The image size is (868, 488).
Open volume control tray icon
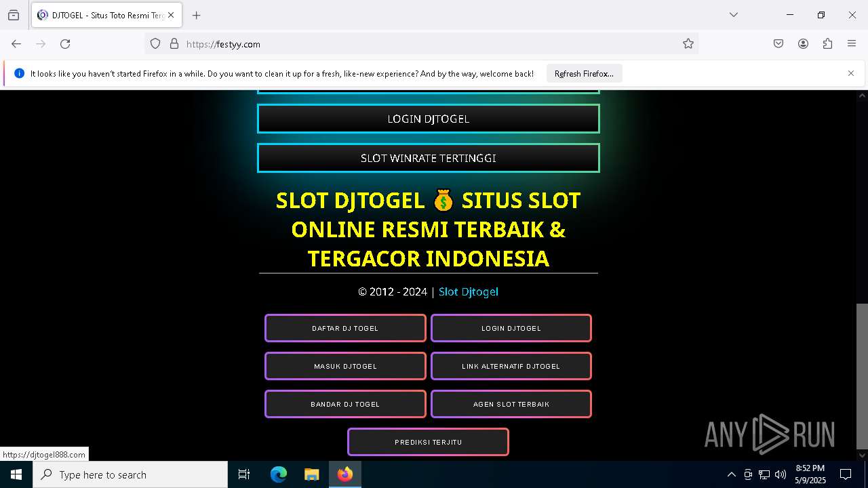click(x=781, y=474)
